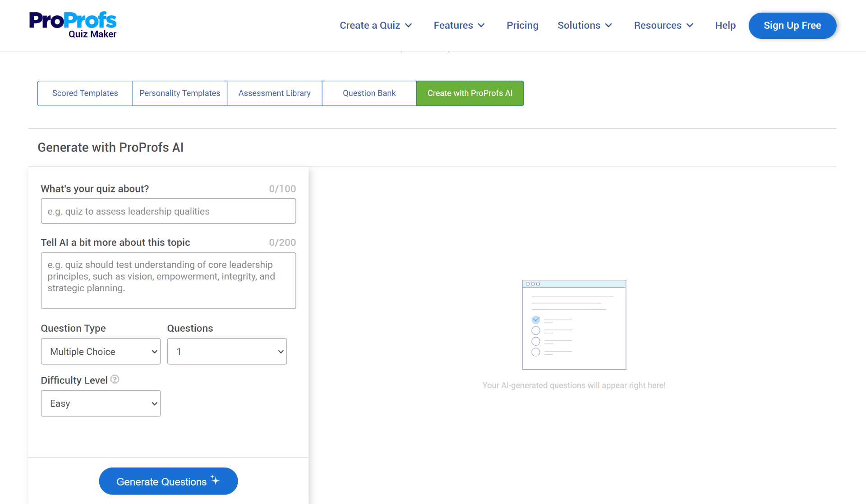866x504 pixels.
Task: Expand the Questions count dropdown
Action: tap(227, 352)
